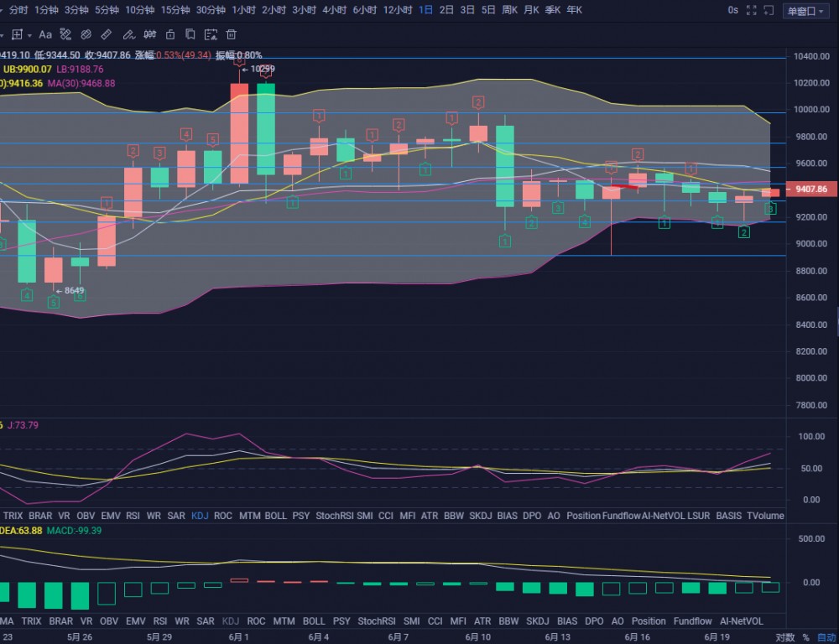Viewport: 839px width, 644px height.
Task: Select the freehand brush drawing tool
Action: pyautogui.click(x=128, y=34)
